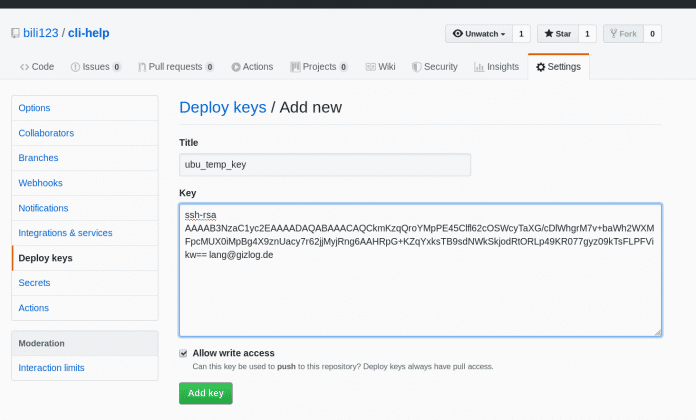Screen dimensions: 696x420
Task: Toggle the Allow write access checkbox
Action: [183, 353]
